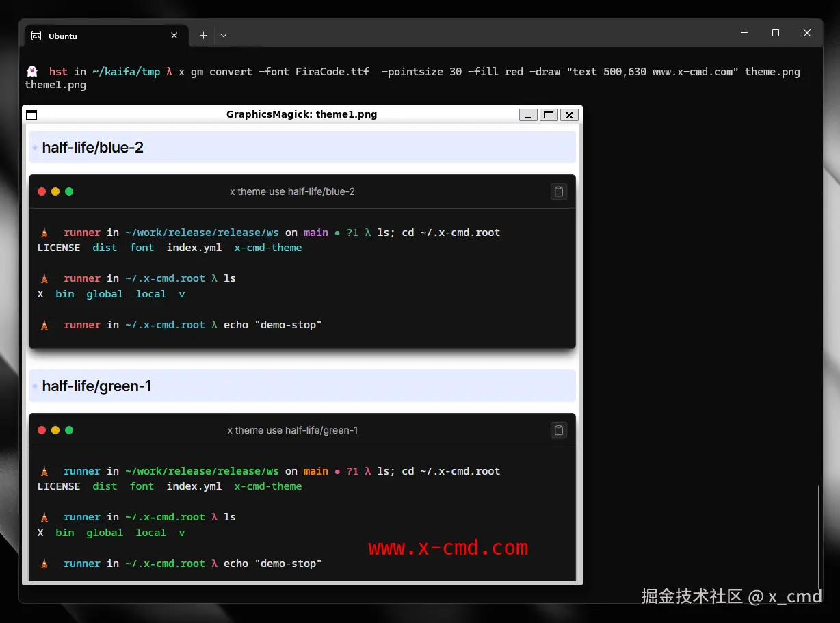Click the ghost prompt icon in terminal
The width and height of the screenshot is (840, 623).
point(32,71)
